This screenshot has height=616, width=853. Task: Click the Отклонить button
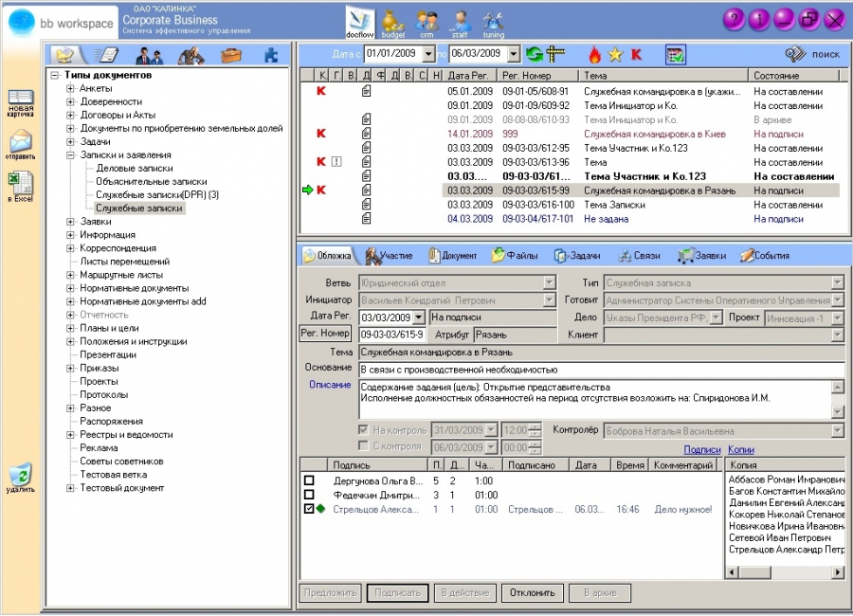click(532, 592)
